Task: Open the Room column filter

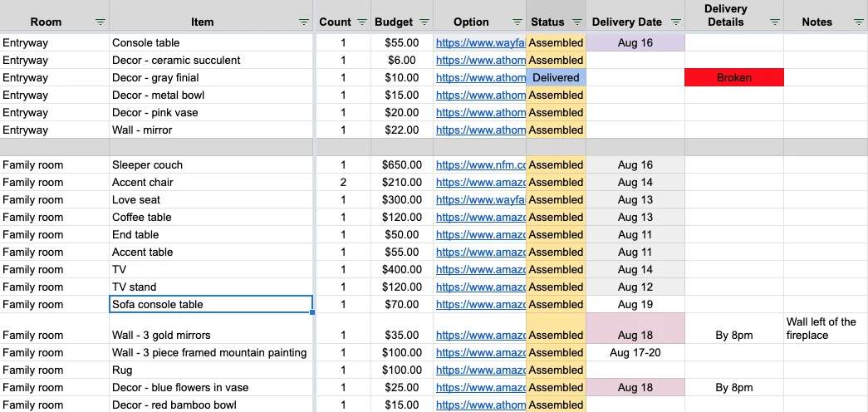Action: point(101,22)
